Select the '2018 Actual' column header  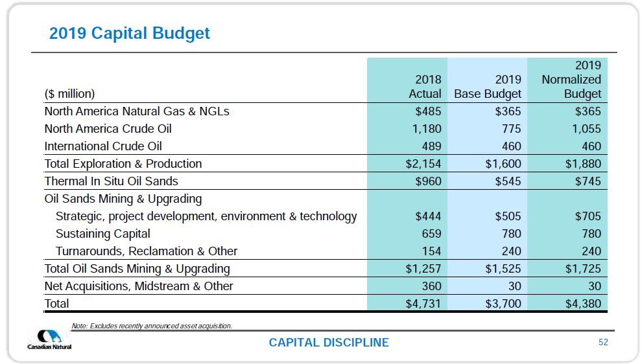425,86
